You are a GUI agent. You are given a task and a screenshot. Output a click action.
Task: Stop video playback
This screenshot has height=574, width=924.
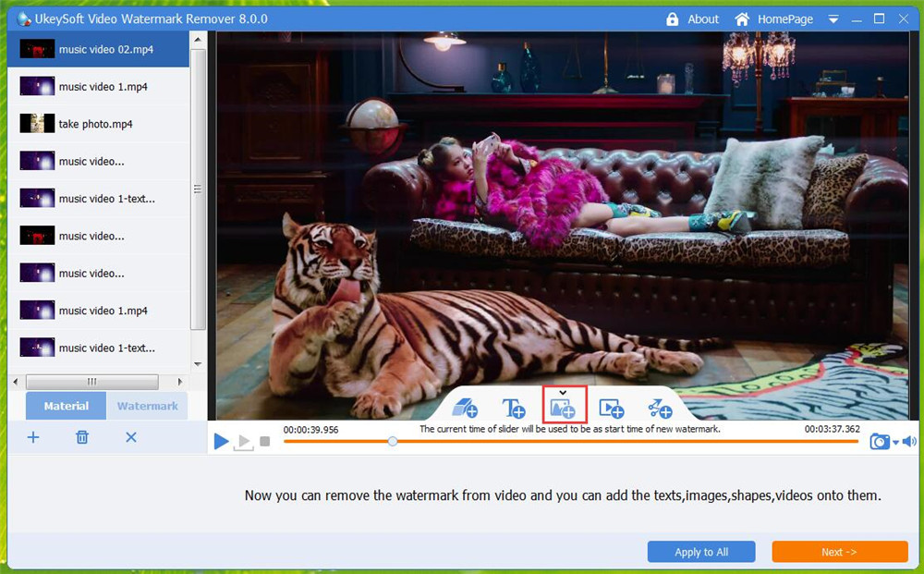(x=265, y=441)
